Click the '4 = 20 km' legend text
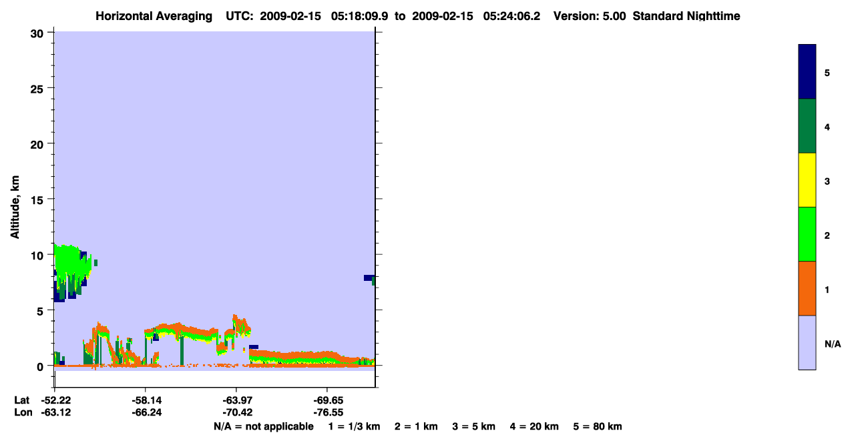The height and width of the screenshot is (445, 868). (x=535, y=426)
